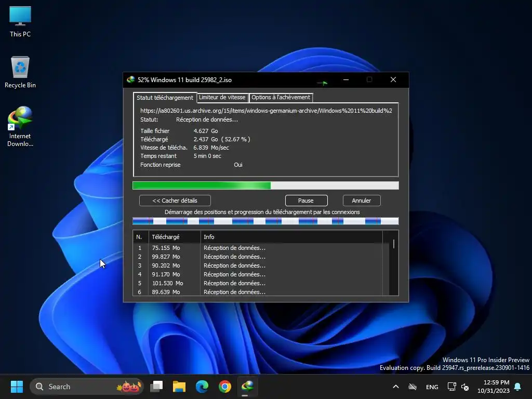Click the IDM icon in the taskbar
Screen dimensions: 532x399
click(248, 387)
